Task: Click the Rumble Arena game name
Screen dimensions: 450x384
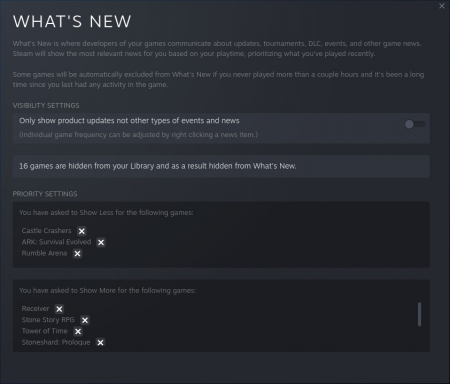Action: (x=44, y=253)
